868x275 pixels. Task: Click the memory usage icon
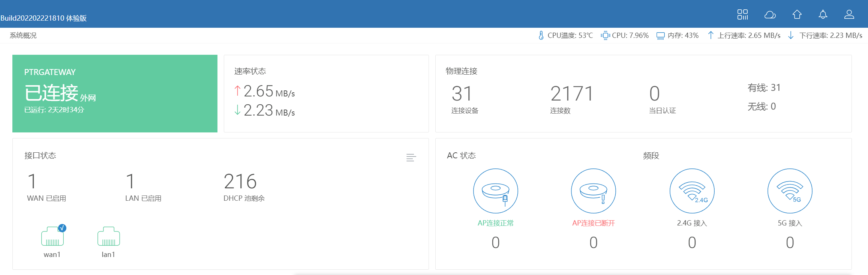(660, 36)
